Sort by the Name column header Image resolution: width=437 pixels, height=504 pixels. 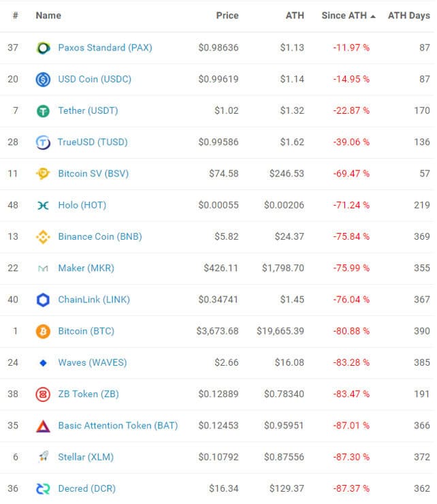tap(48, 16)
